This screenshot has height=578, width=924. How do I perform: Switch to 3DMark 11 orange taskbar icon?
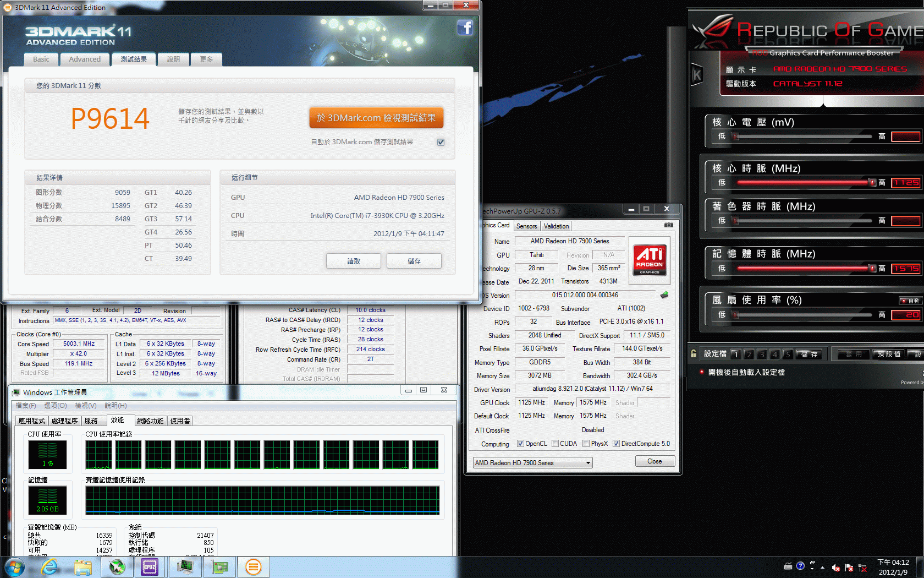[253, 567]
